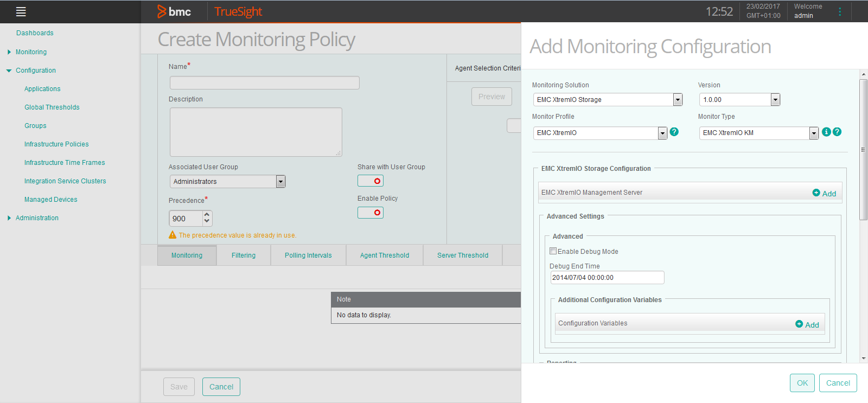
Task: Open Infrastructure Time Frames page
Action: 65,163
